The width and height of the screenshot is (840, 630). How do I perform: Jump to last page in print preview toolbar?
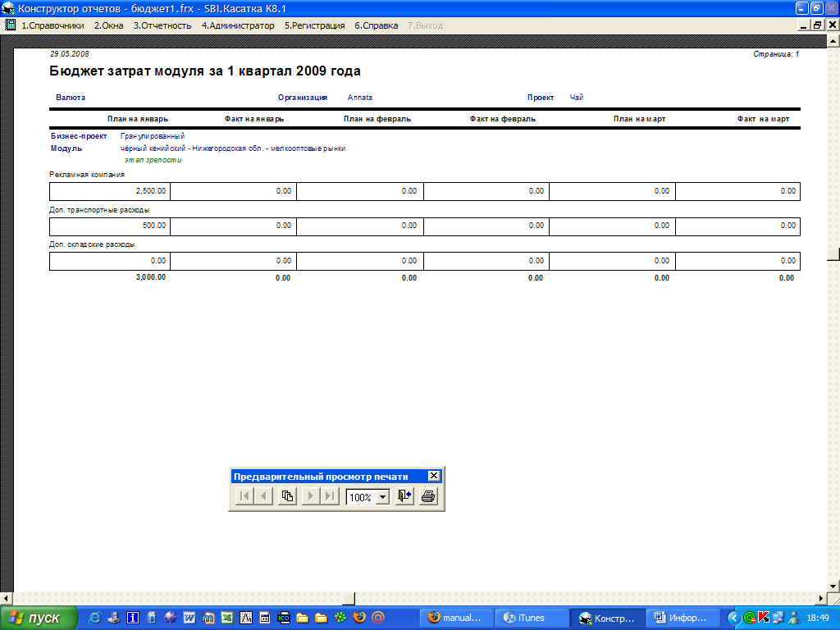tap(330, 496)
